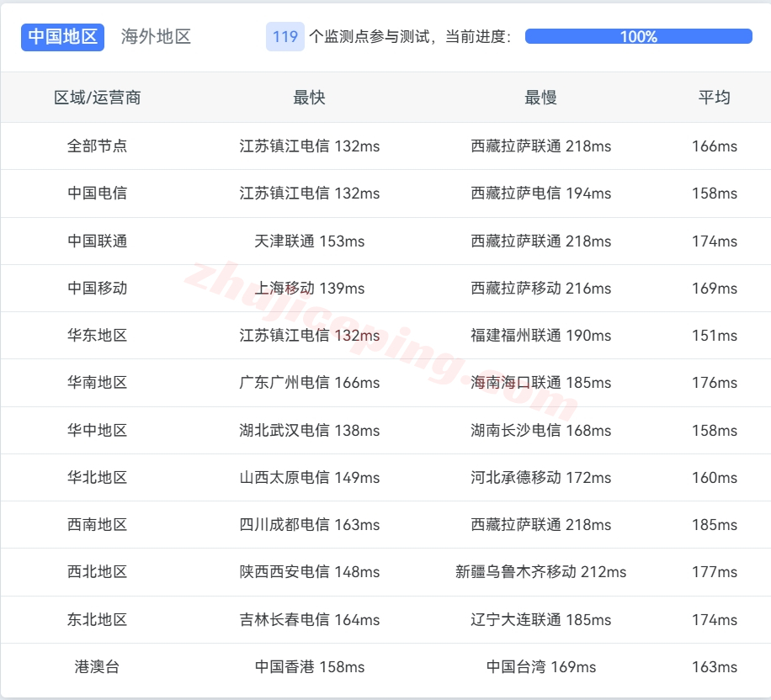
Task: Click the 160ms average for 华北地区
Action: 715,477
